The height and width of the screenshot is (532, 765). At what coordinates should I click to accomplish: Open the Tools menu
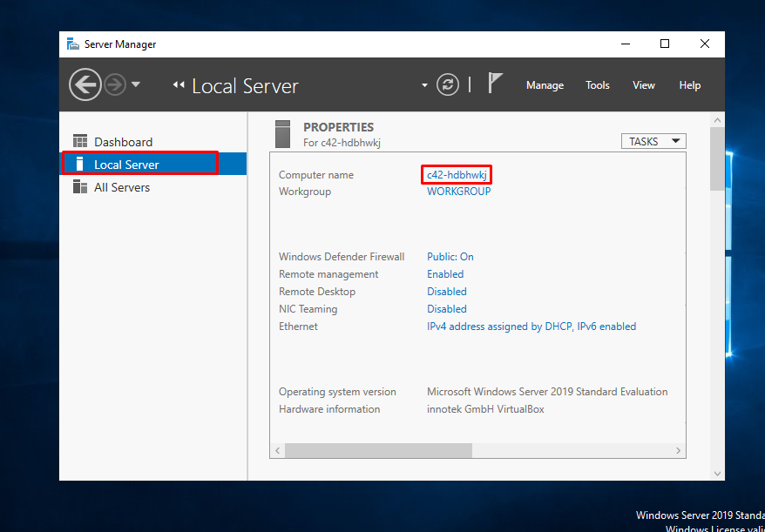tap(597, 84)
